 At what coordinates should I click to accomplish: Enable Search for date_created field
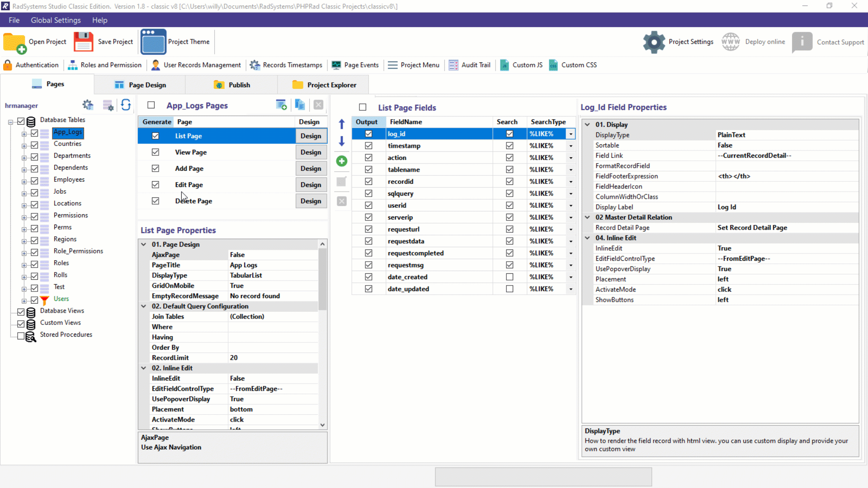point(509,277)
